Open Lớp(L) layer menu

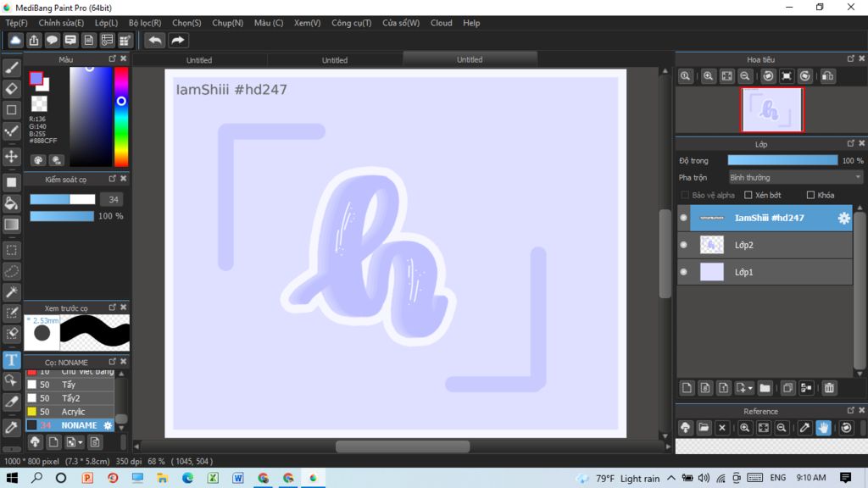coord(106,23)
